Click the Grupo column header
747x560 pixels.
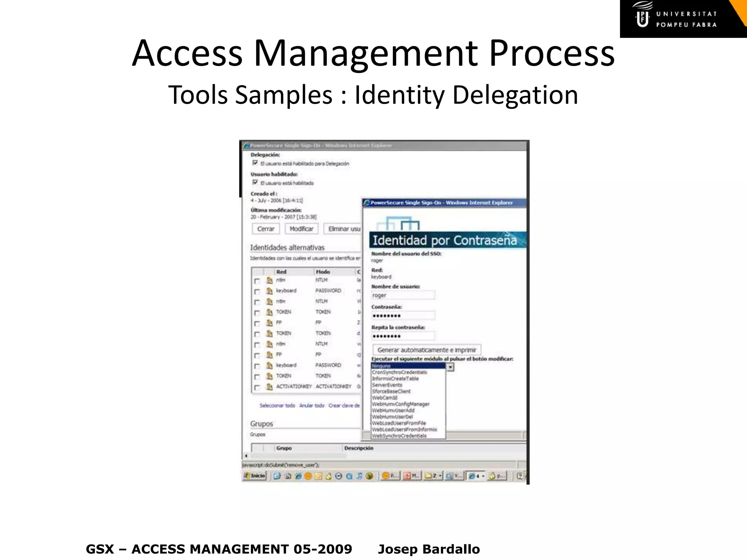(308, 448)
